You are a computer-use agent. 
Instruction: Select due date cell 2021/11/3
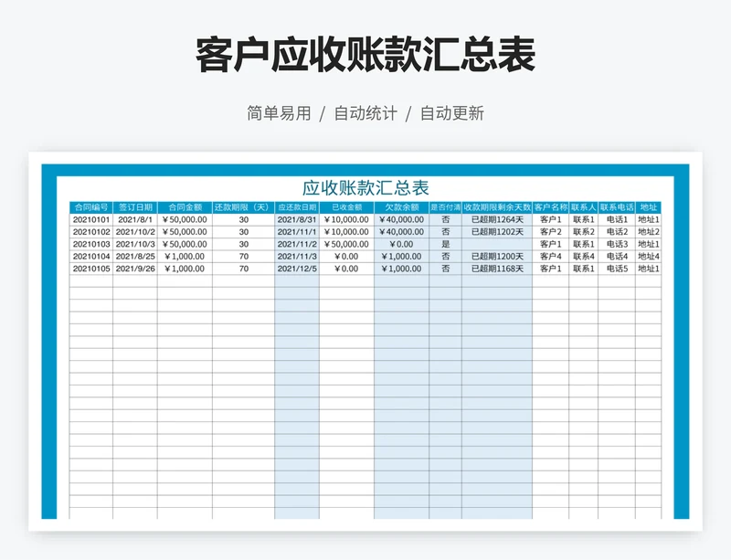tap(297, 257)
